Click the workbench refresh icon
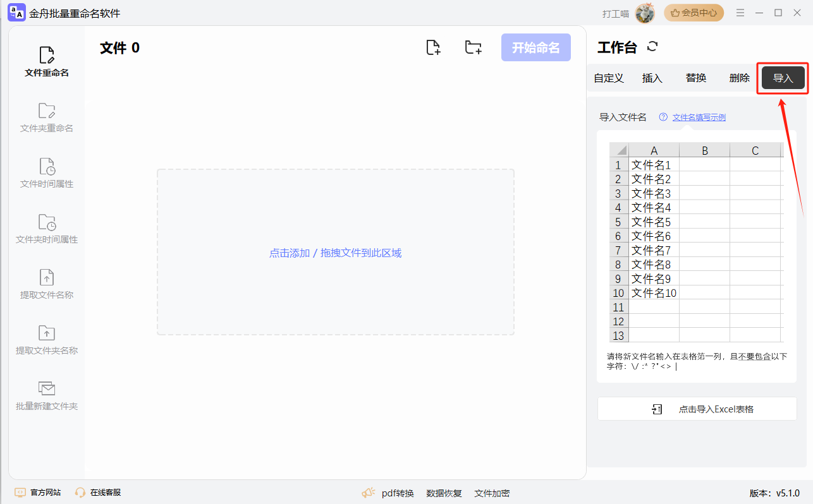The width and height of the screenshot is (813, 504). (653, 47)
